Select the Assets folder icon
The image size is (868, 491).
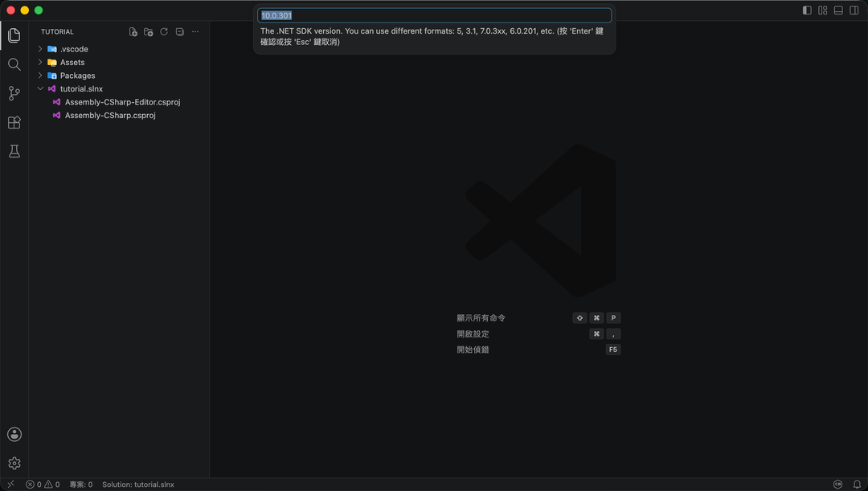[52, 62]
